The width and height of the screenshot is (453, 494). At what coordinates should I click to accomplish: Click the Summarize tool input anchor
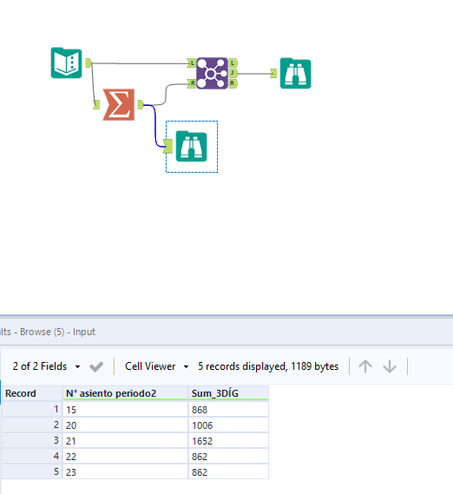click(96, 105)
